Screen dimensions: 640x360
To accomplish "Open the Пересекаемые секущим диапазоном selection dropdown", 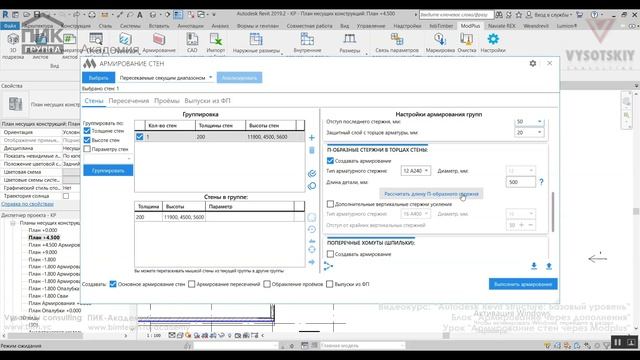I will pos(165,78).
